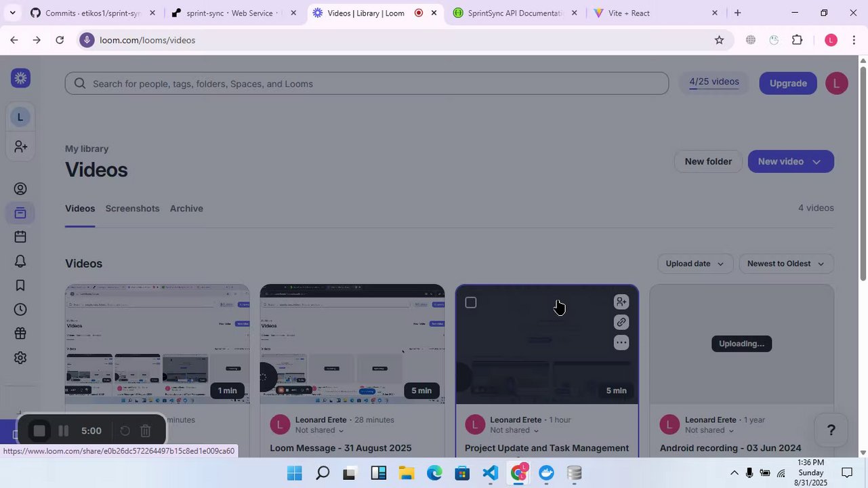Open the notifications bell icon
The image size is (868, 488).
coord(20,262)
